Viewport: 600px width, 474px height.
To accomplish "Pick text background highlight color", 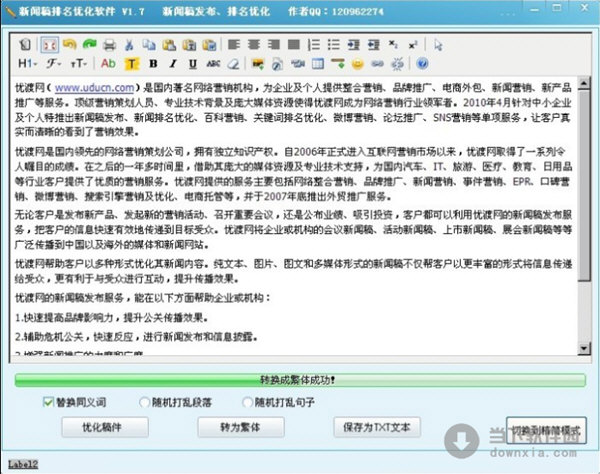I will coord(131,64).
